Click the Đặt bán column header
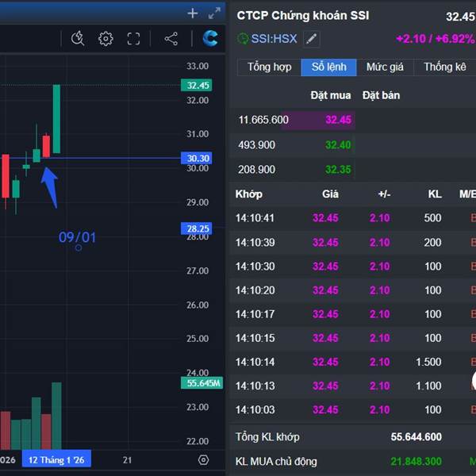476x476 pixels. point(381,96)
